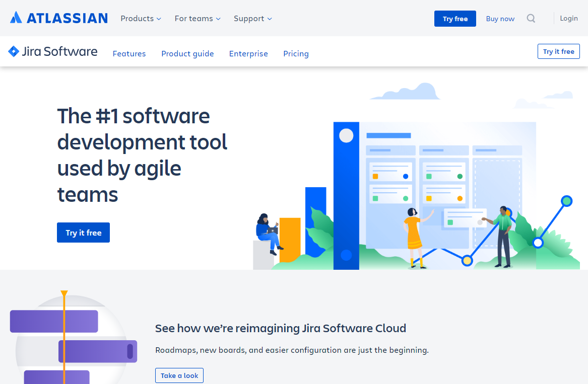Click 'The #1 software development tool' headline

pos(142,155)
